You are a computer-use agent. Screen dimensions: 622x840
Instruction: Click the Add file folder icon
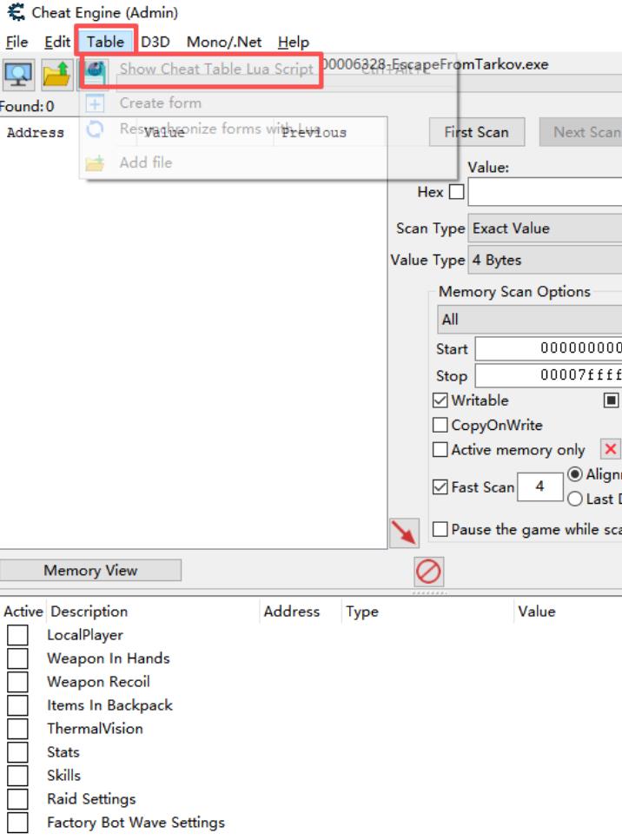(95, 162)
